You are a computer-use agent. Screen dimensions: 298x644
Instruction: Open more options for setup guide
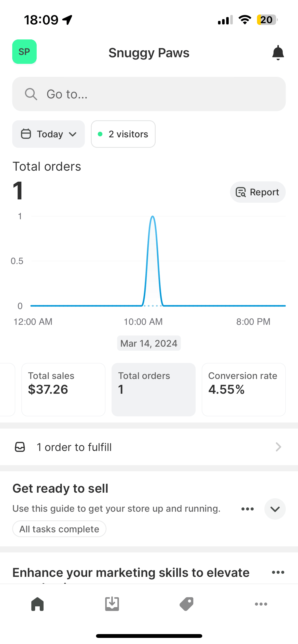248,509
